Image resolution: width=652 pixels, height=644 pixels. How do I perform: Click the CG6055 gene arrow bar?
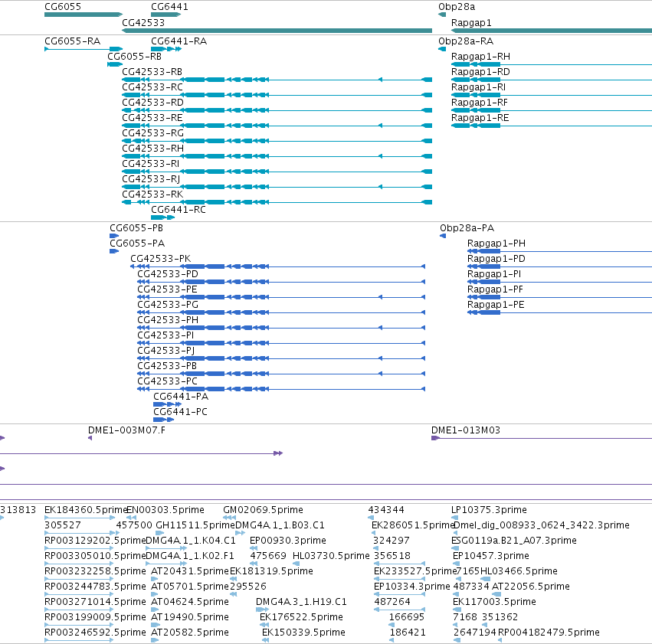[x=84, y=15]
